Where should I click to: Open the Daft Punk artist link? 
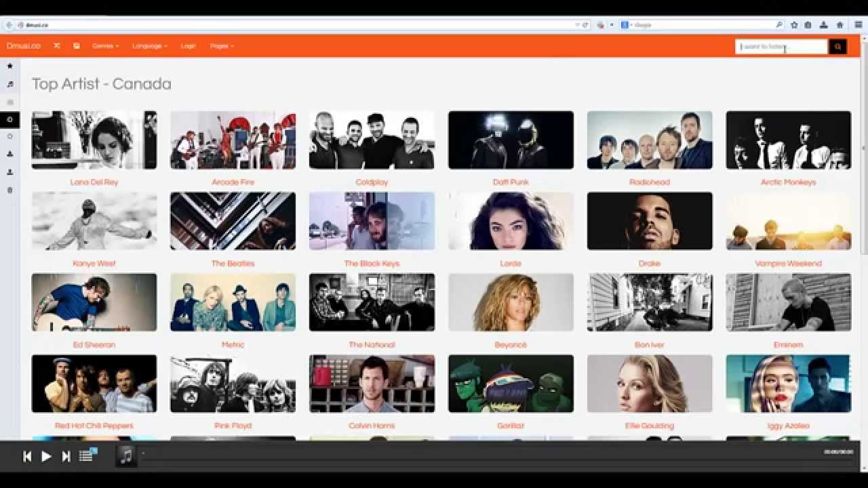click(511, 182)
